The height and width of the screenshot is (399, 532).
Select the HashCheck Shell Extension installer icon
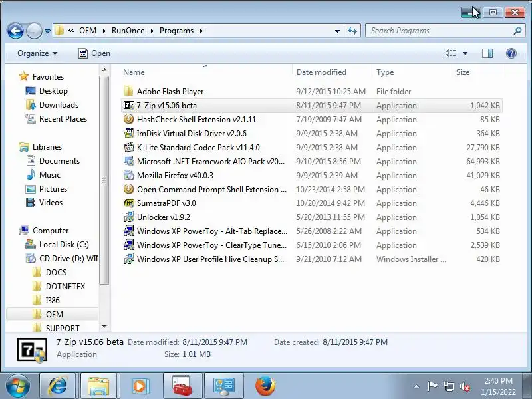click(128, 120)
